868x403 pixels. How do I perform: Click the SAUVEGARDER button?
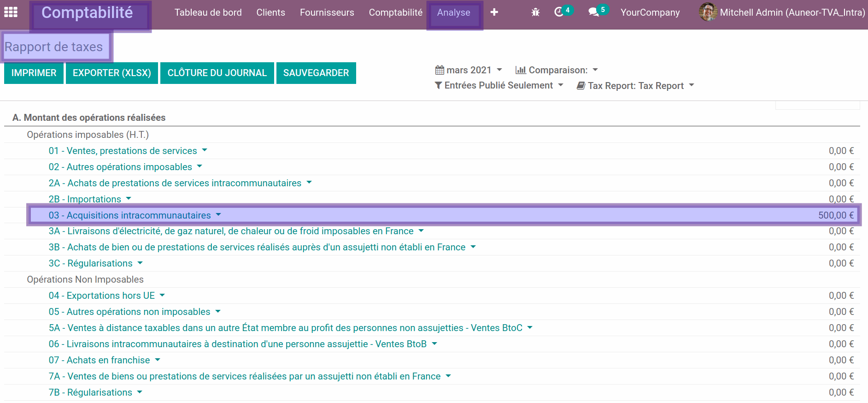(x=316, y=73)
